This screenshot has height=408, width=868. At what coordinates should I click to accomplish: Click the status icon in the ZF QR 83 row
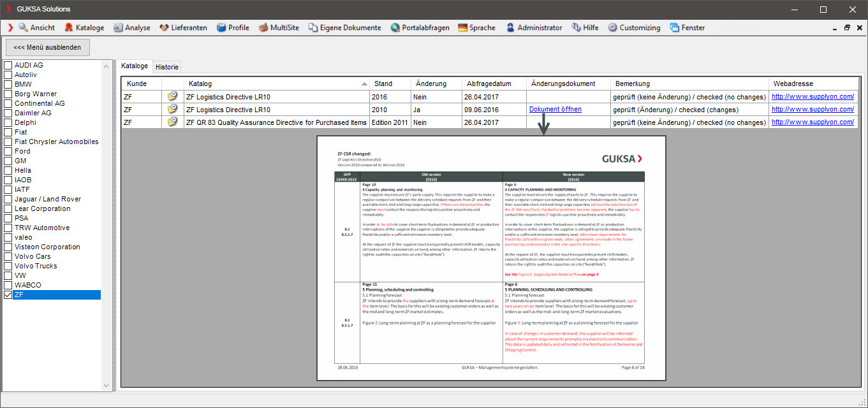(x=173, y=122)
